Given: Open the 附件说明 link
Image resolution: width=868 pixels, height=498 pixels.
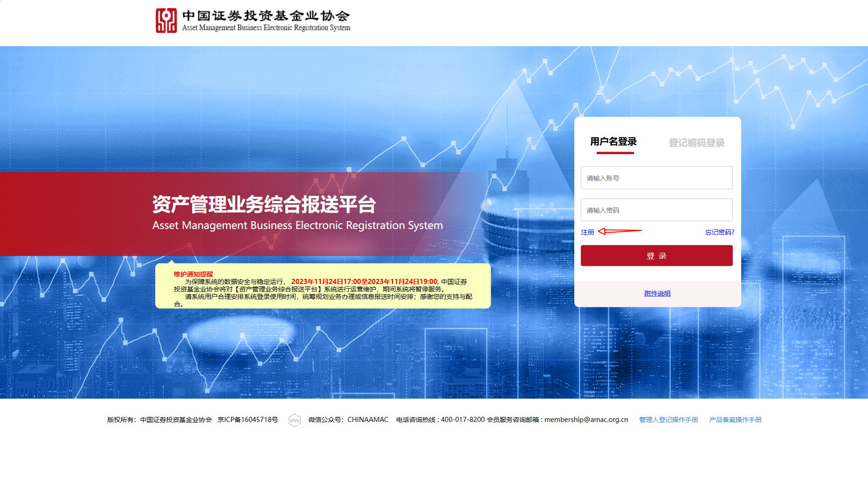Looking at the screenshot, I should (657, 293).
